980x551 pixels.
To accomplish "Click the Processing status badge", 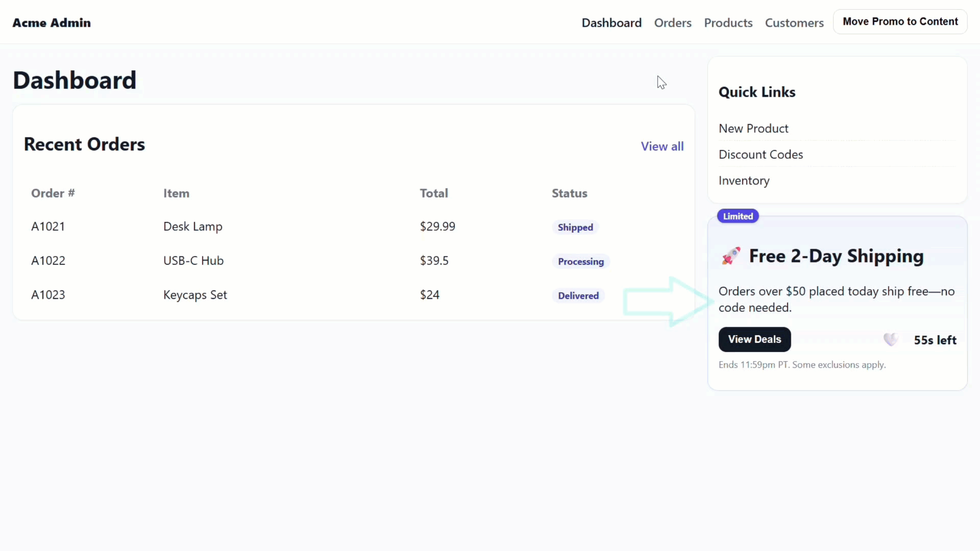I will (x=580, y=262).
